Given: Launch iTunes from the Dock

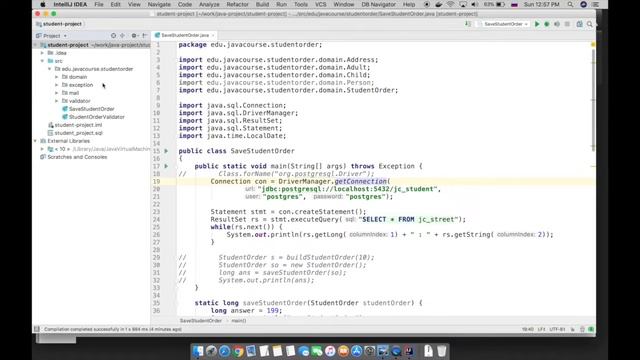Looking at the screenshot, I should (330, 351).
